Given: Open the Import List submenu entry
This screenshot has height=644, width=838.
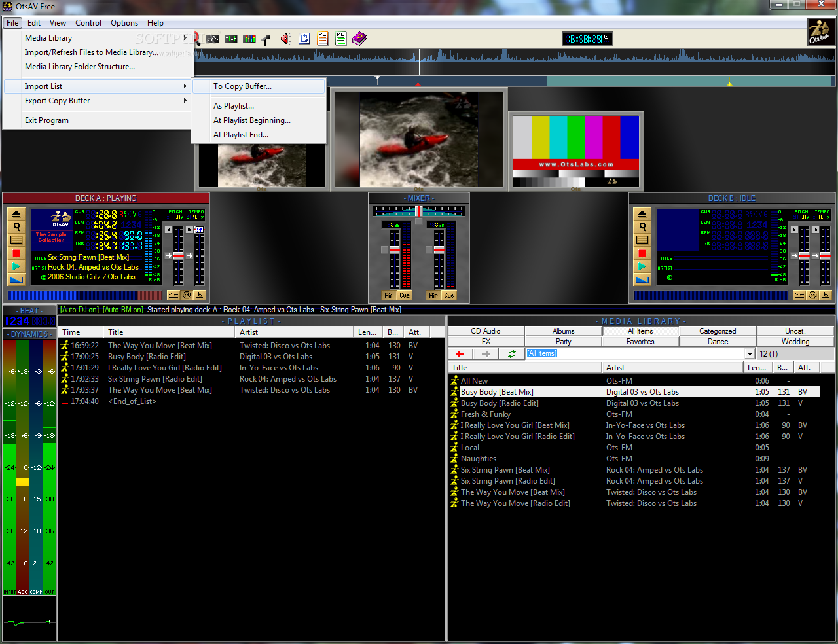Looking at the screenshot, I should pyautogui.click(x=98, y=86).
